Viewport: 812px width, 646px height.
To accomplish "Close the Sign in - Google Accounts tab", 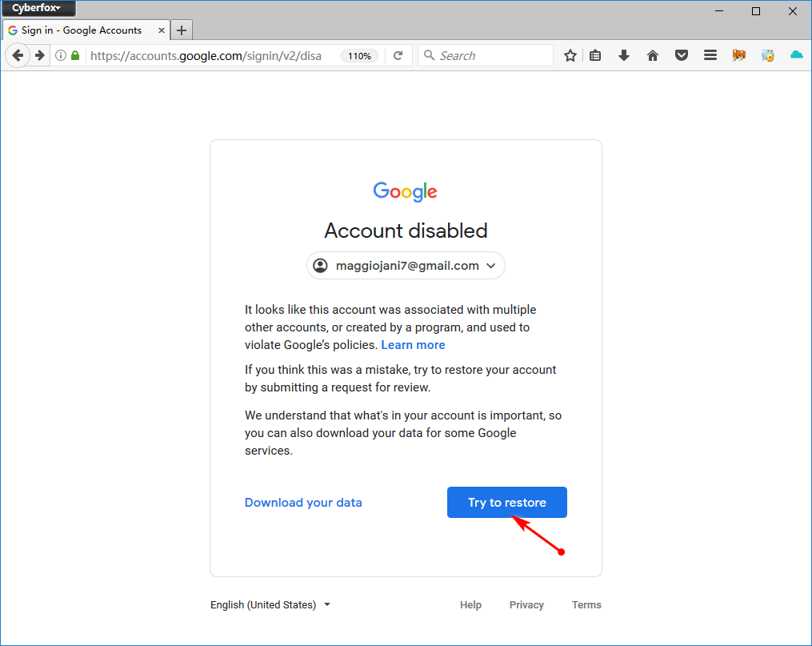I will (162, 30).
